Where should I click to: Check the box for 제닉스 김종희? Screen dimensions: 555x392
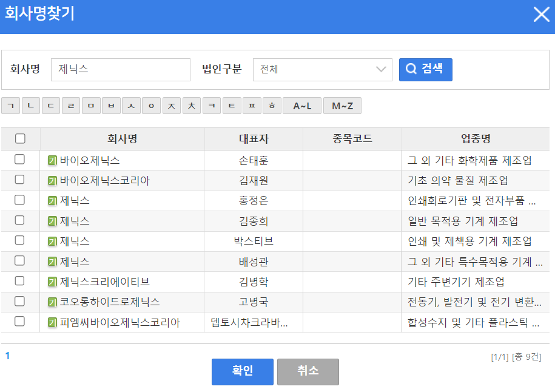pos(19,220)
